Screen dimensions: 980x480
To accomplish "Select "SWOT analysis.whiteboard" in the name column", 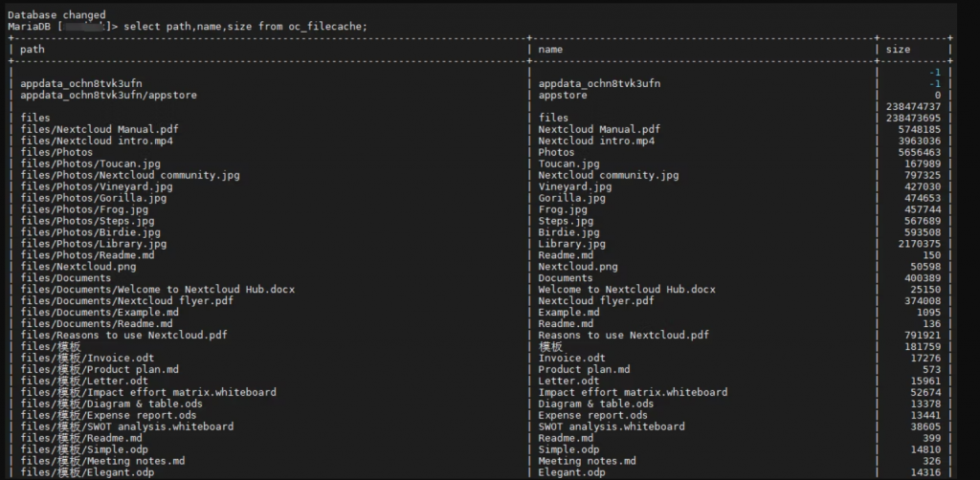I will (612, 427).
